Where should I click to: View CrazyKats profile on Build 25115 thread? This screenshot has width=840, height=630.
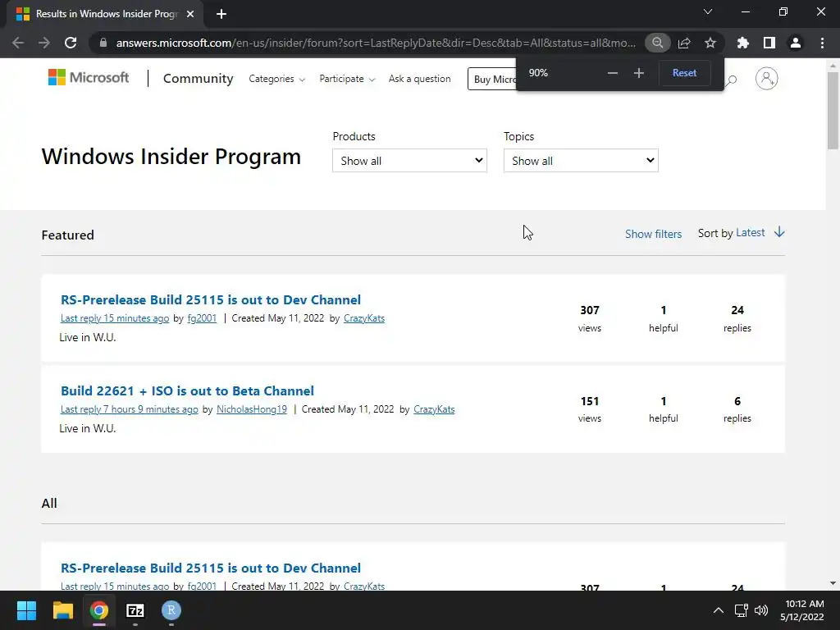(363, 318)
